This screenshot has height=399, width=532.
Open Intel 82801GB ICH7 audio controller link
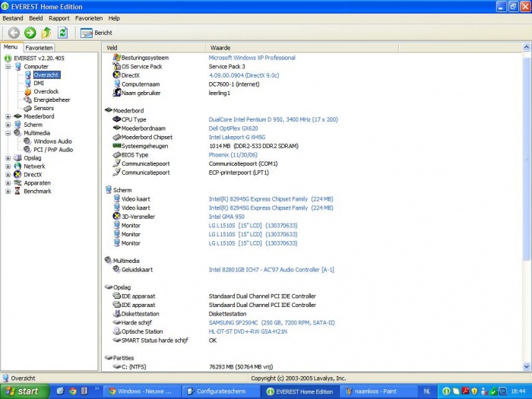271,270
